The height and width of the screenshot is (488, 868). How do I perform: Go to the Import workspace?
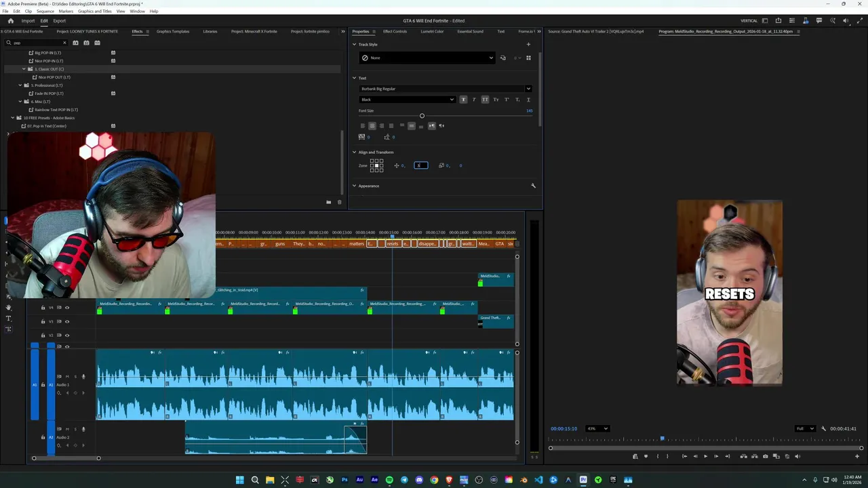point(28,21)
